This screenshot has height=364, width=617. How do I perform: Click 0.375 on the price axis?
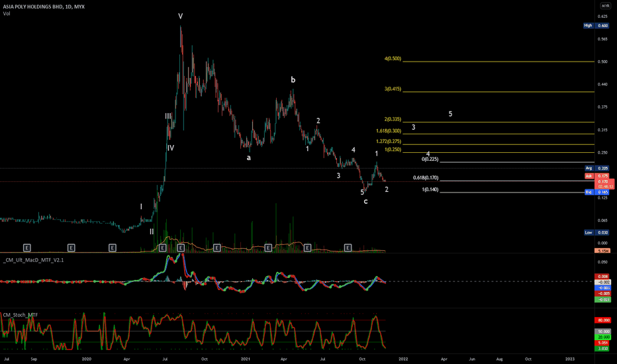[602, 107]
